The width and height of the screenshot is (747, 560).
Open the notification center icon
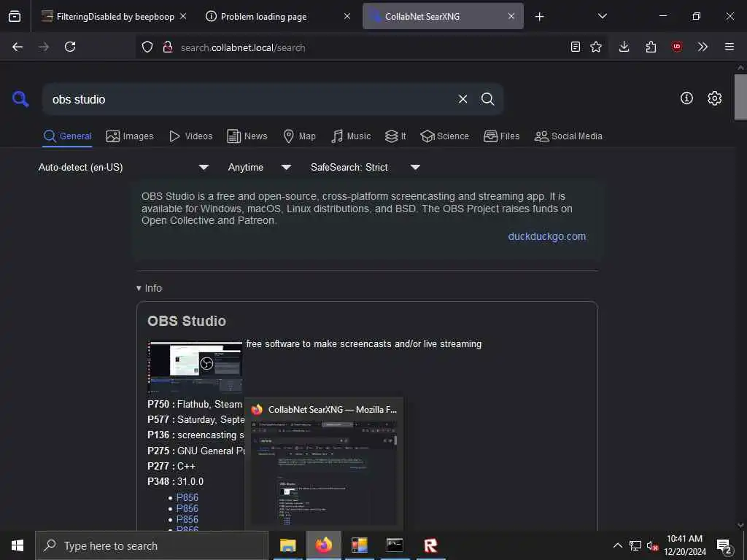click(x=724, y=547)
